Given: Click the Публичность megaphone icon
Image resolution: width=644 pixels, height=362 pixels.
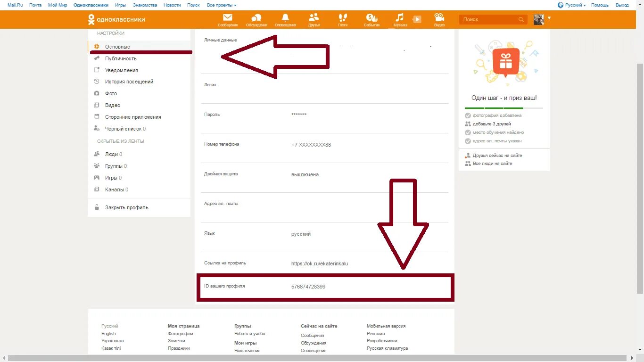Looking at the screenshot, I should point(97,58).
